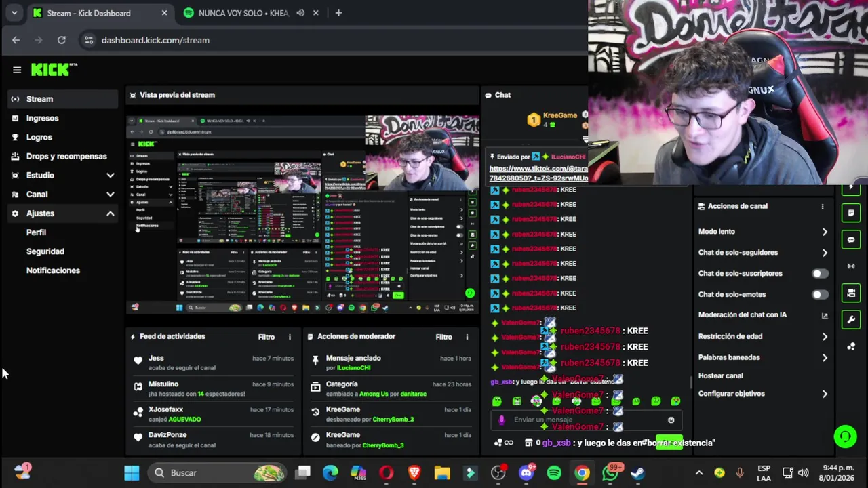The width and height of the screenshot is (868, 488).
Task: Focus the Enviar un mensaje chat field
Action: [587, 420]
